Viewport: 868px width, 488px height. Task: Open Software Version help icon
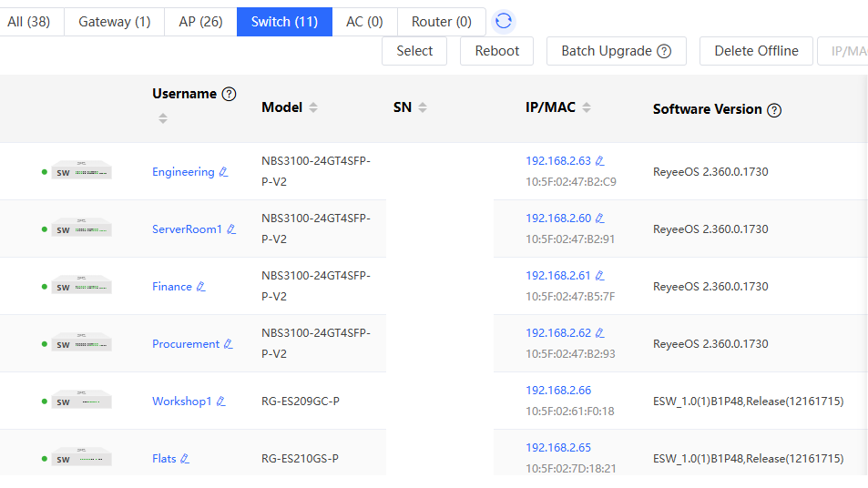[x=774, y=110]
